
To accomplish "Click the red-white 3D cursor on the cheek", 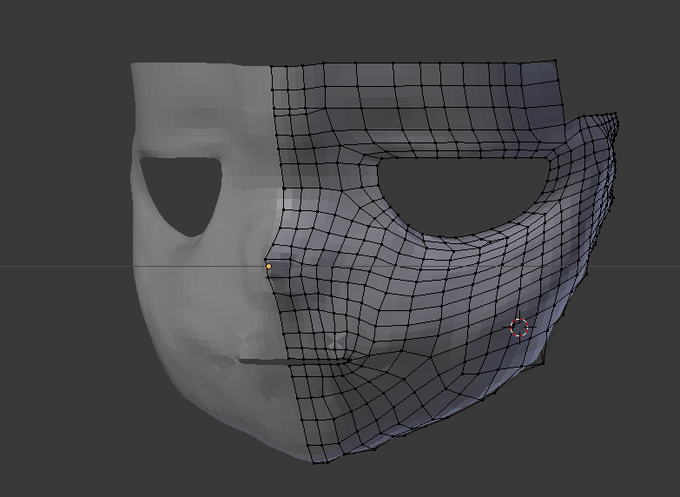I will pyautogui.click(x=519, y=327).
